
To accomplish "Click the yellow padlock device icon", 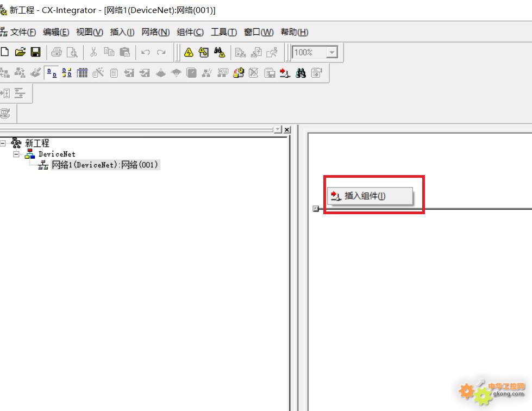I will [239, 73].
